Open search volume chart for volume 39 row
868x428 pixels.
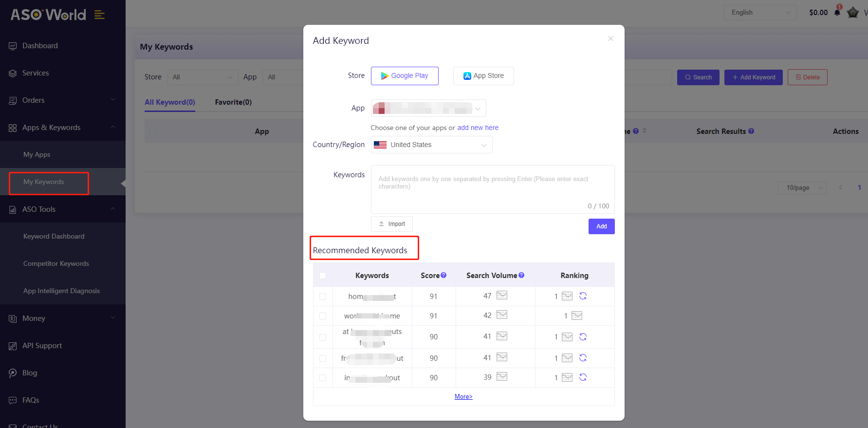pyautogui.click(x=502, y=376)
